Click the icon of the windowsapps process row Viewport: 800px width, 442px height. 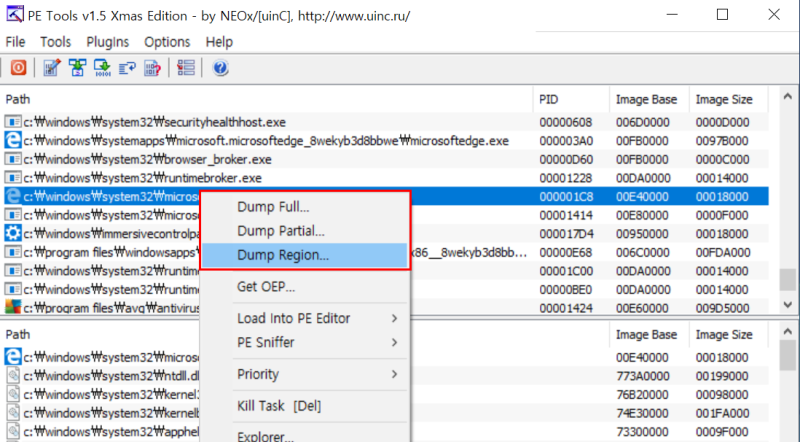[13, 252]
